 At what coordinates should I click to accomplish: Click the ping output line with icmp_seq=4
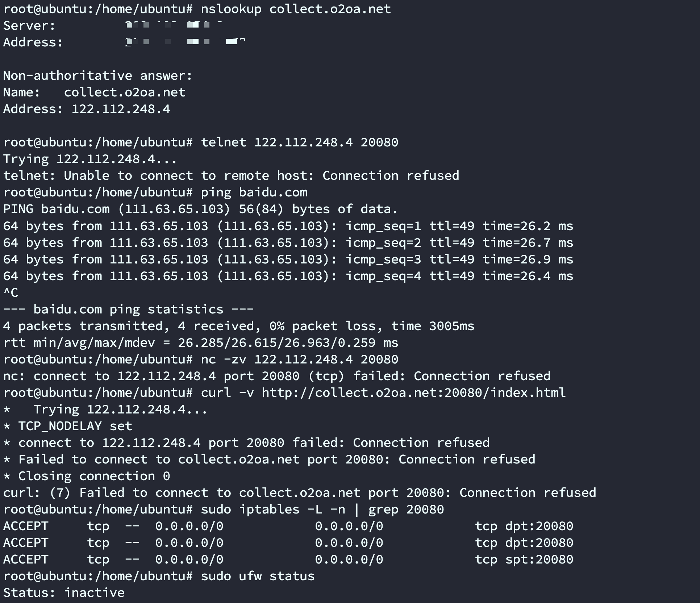point(288,276)
